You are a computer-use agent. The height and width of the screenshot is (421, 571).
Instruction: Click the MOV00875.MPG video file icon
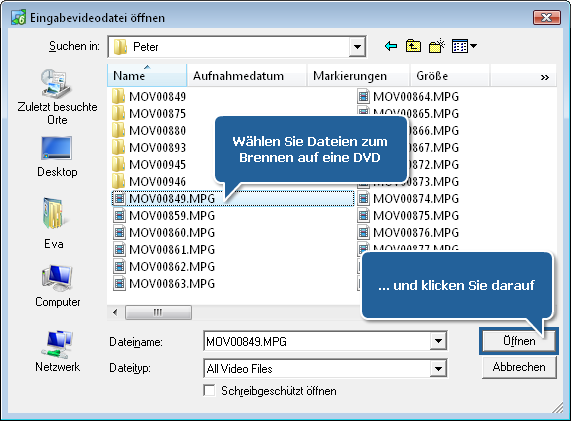pyautogui.click(x=363, y=216)
